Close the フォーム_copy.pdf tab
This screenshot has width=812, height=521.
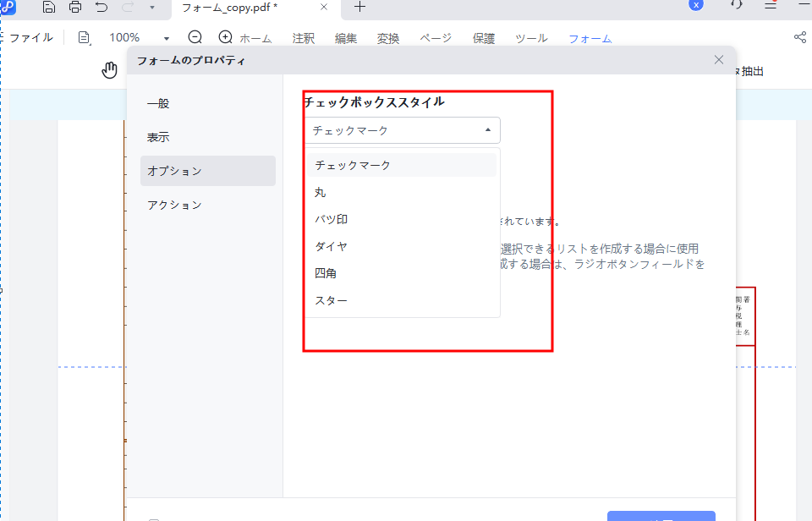pyautogui.click(x=324, y=7)
